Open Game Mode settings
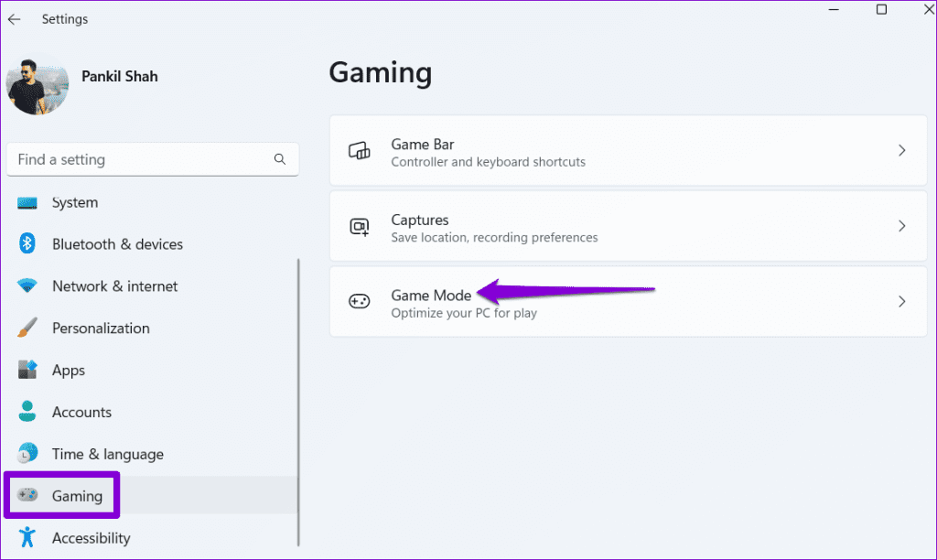 [x=431, y=296]
